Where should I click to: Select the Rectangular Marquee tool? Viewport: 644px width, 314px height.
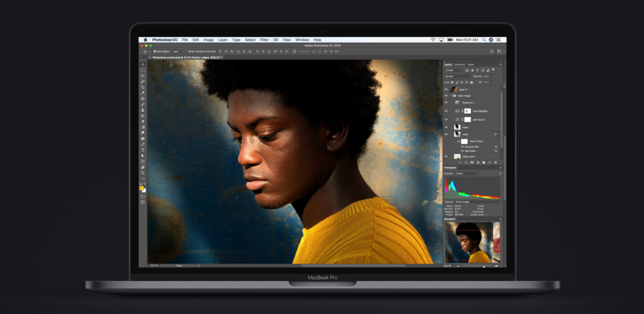(142, 70)
